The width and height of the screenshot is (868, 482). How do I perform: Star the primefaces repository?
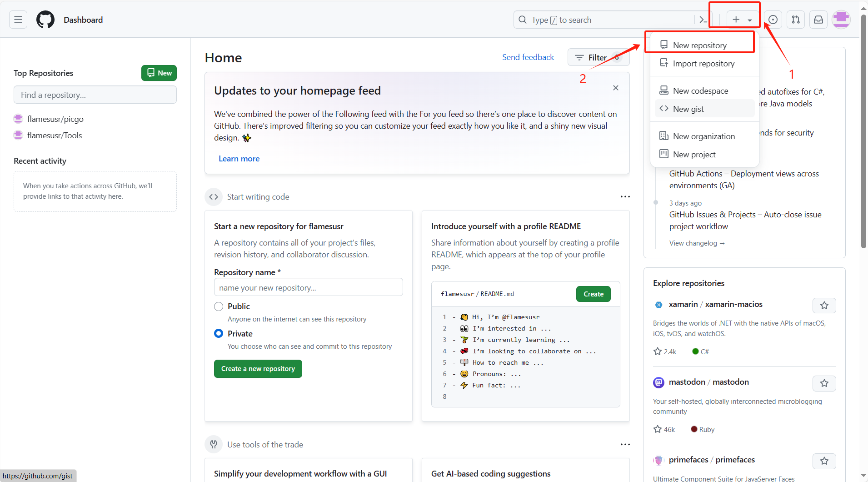(824, 461)
